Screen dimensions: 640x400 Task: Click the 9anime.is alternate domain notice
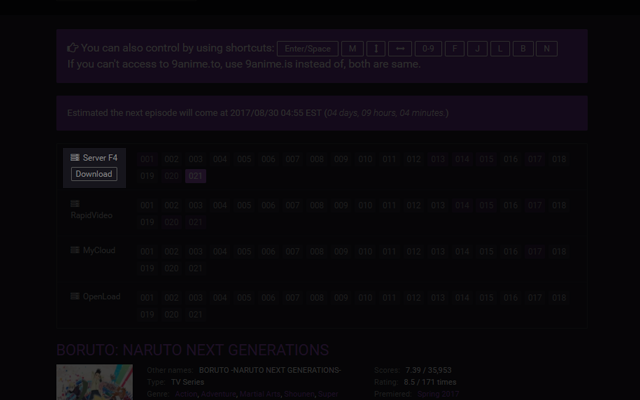tap(244, 64)
